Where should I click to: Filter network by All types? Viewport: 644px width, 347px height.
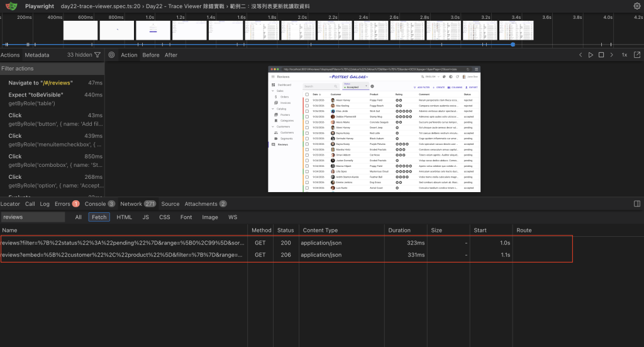pyautogui.click(x=79, y=217)
